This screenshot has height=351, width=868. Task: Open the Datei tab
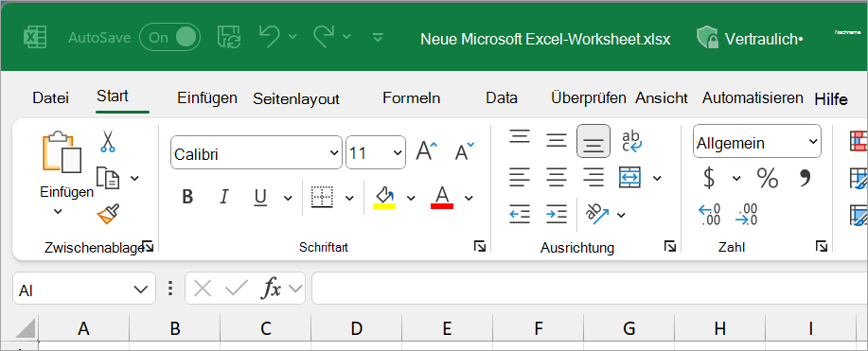point(51,98)
